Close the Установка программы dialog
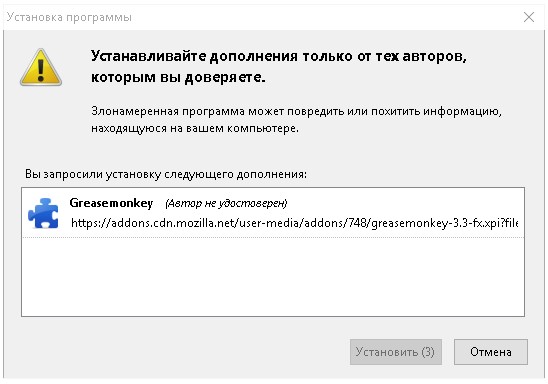548x384 pixels. click(529, 17)
